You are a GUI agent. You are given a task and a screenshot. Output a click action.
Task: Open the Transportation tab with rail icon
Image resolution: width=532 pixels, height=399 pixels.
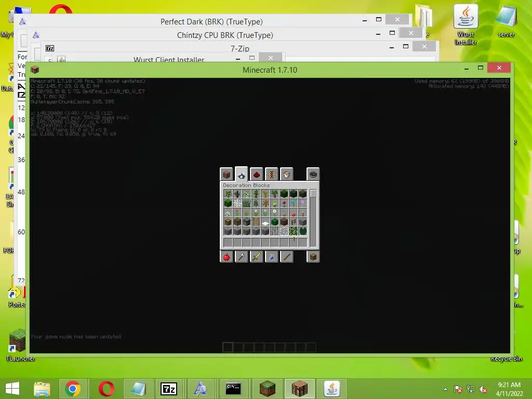click(272, 175)
